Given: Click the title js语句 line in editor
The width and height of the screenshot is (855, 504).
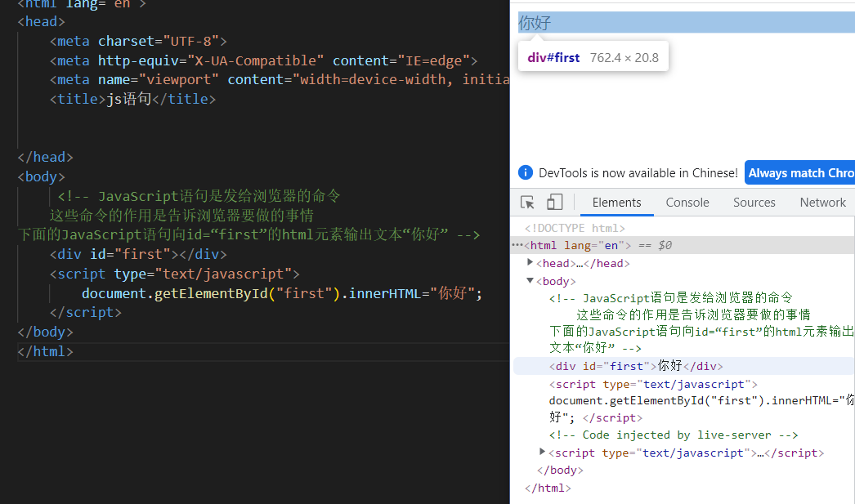Looking at the screenshot, I should tap(132, 99).
